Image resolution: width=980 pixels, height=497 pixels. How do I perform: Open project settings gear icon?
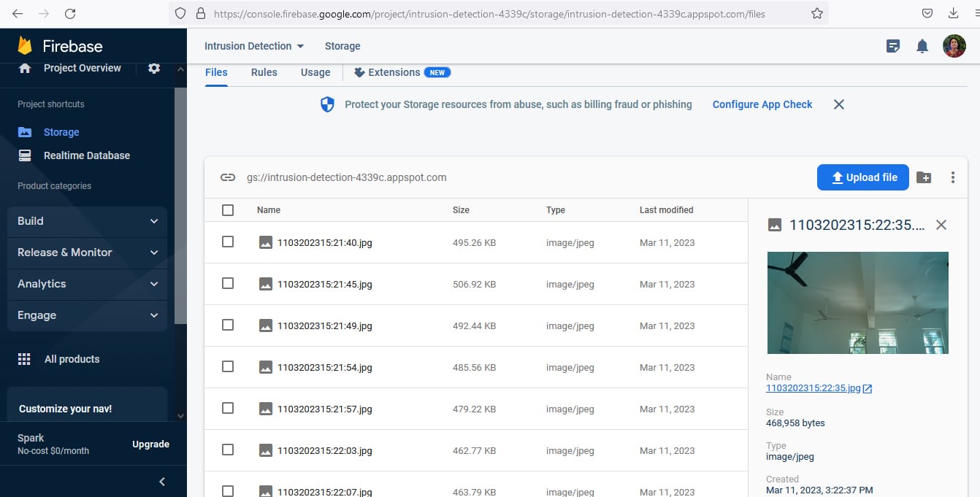click(x=153, y=68)
